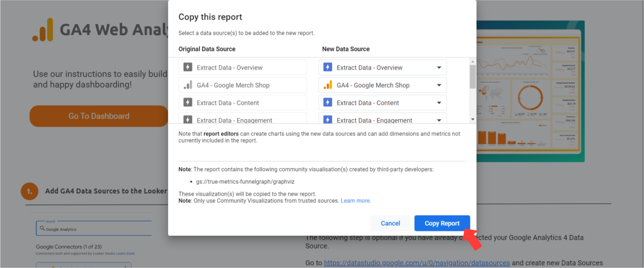The height and width of the screenshot is (268, 644).
Task: Expand Extract Data - Content new source dropdown
Action: point(439,103)
